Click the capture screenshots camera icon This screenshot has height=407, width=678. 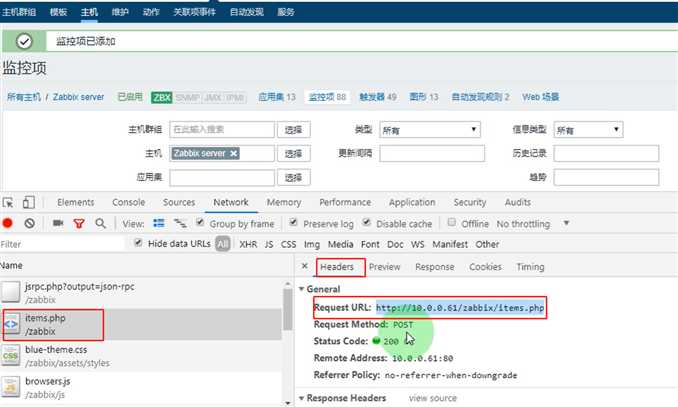coord(58,223)
